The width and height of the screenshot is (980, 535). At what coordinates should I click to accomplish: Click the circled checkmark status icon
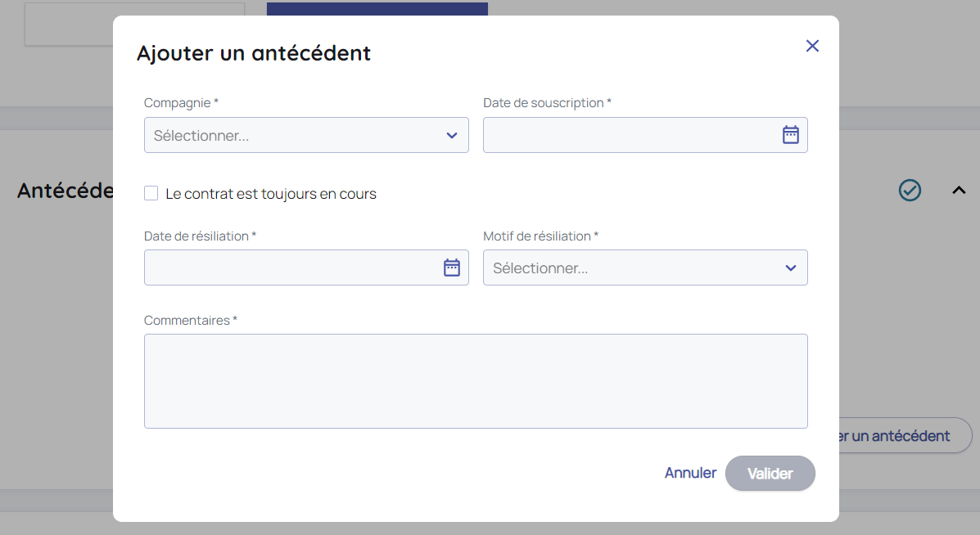[x=910, y=191]
